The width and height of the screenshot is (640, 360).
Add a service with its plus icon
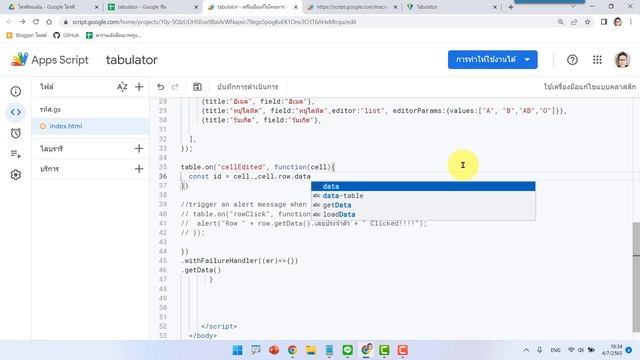coord(139,169)
